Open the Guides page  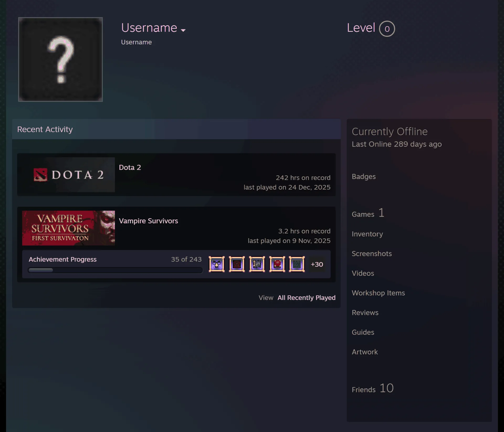point(363,332)
